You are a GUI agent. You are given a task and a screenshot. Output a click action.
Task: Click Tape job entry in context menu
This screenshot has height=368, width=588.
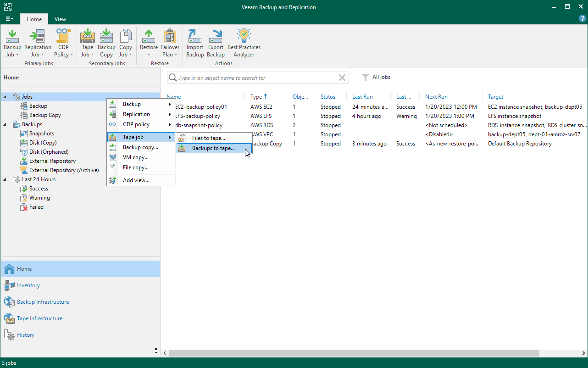pos(141,137)
